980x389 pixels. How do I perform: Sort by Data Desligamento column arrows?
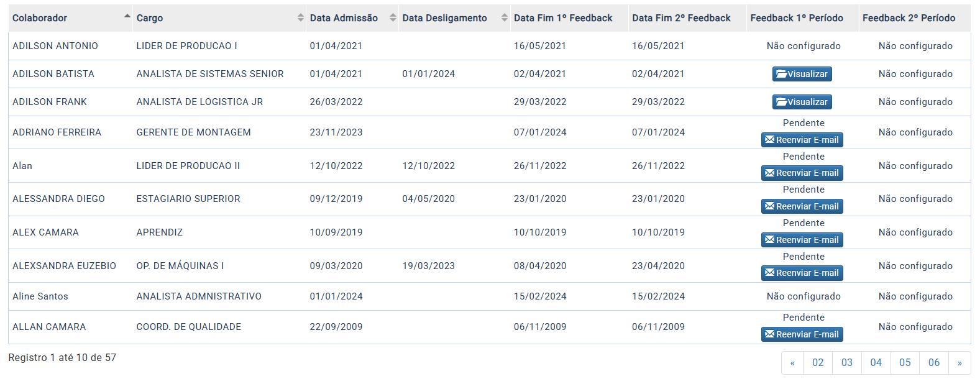click(x=505, y=18)
